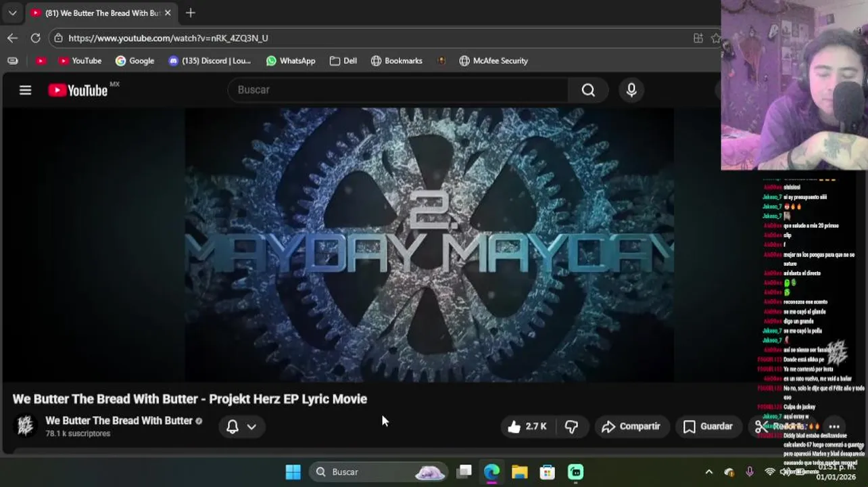Click the microphone tray icon
The height and width of the screenshot is (487, 868).
(x=749, y=472)
